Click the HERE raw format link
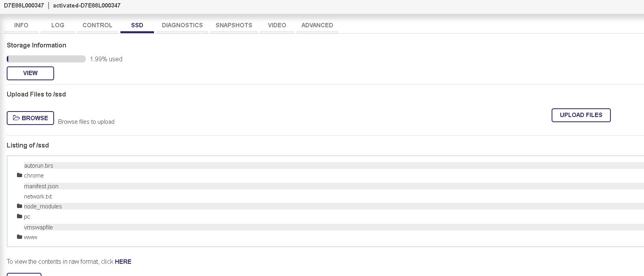 pyautogui.click(x=123, y=262)
